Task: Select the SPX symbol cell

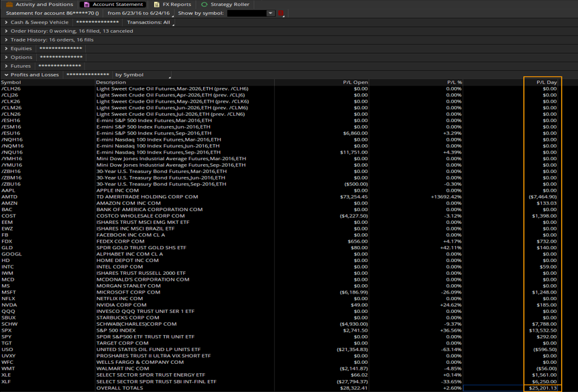Action: (7, 330)
